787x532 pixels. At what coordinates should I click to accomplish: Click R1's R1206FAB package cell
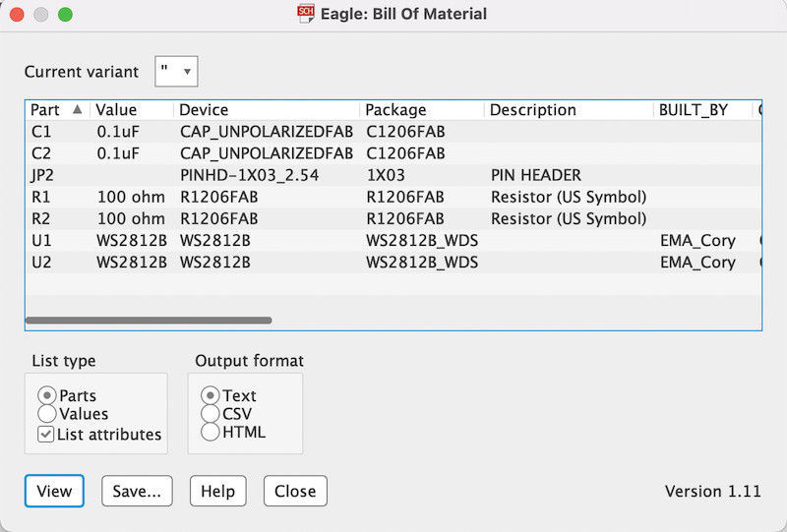405,197
